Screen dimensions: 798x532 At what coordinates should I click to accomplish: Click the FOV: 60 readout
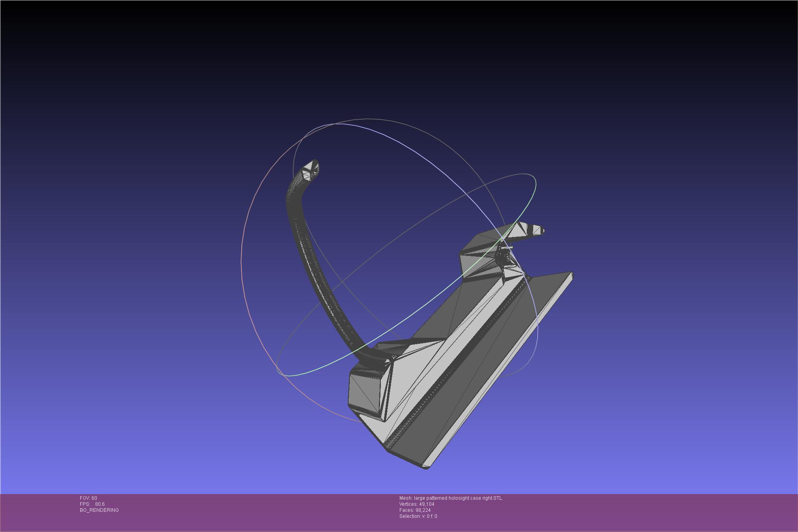(88, 498)
